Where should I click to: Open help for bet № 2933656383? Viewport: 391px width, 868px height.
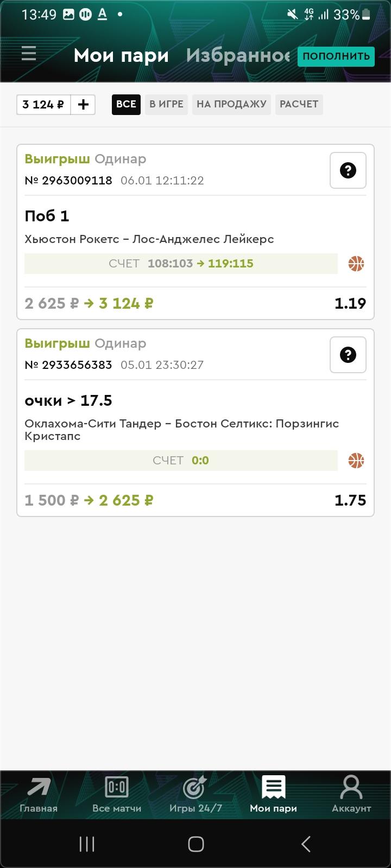click(348, 355)
